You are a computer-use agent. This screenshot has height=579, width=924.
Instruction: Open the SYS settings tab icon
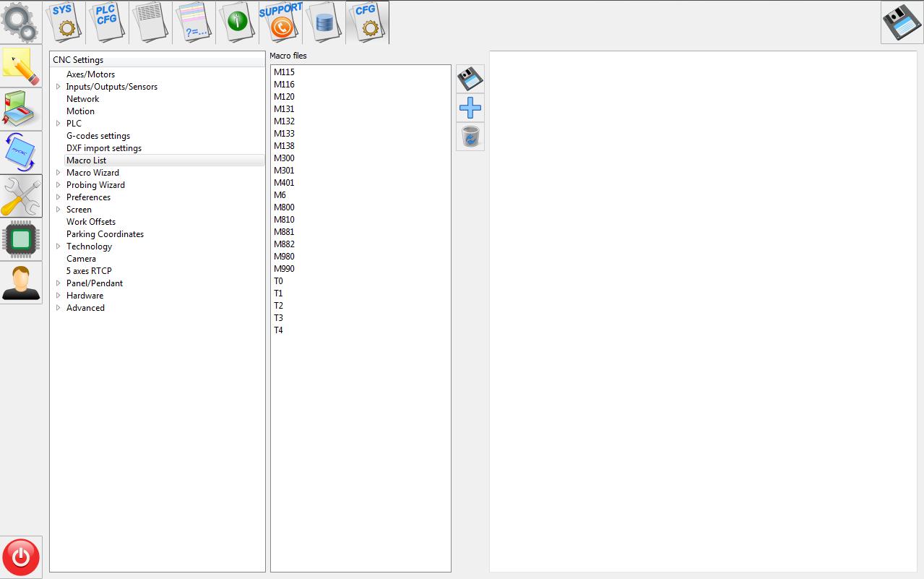click(65, 22)
